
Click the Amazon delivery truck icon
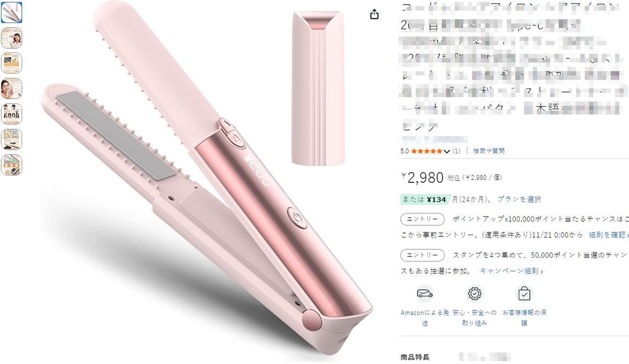425,293
